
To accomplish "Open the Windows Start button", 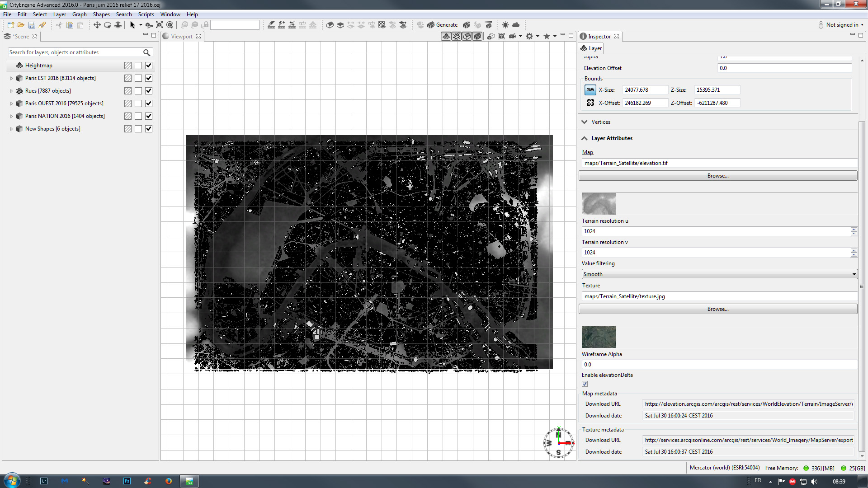I will 12,480.
